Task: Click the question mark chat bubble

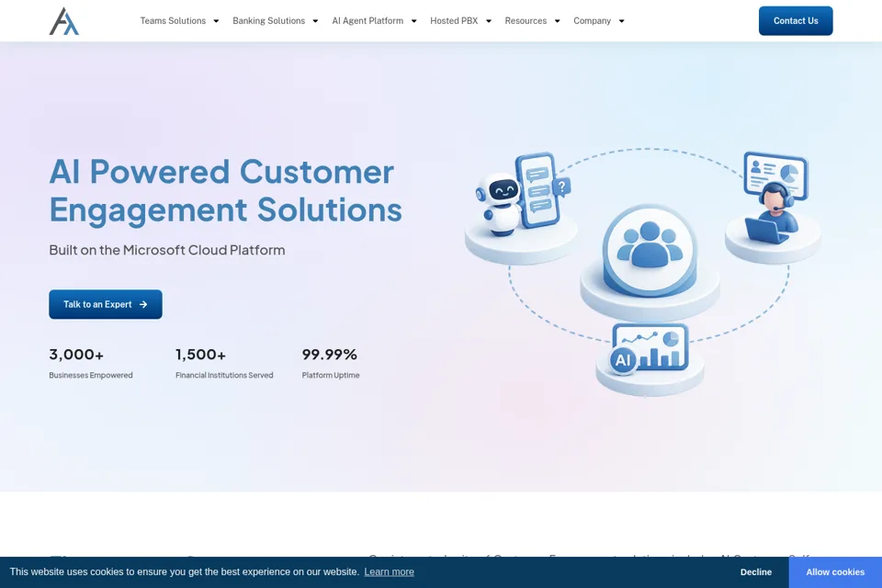Action: tap(561, 187)
